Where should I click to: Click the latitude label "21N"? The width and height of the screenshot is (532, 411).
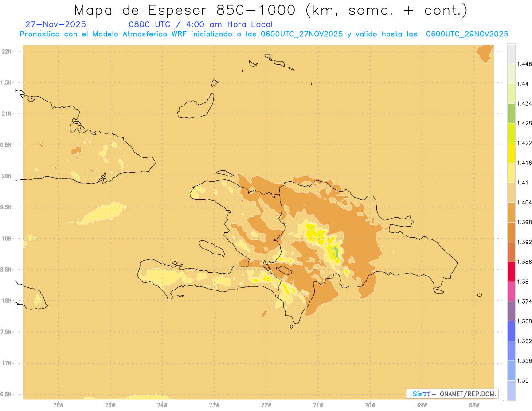[x=7, y=114]
